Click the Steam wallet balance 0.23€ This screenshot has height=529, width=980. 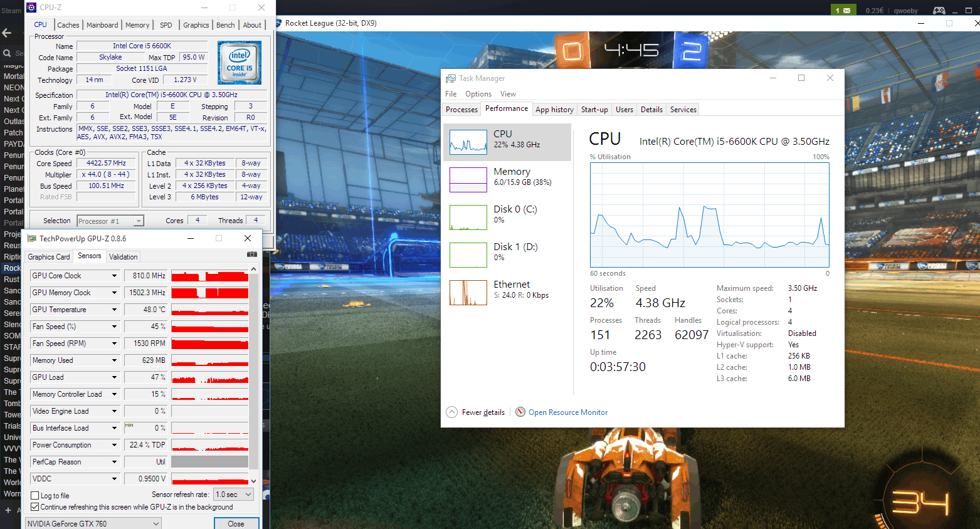(x=875, y=11)
